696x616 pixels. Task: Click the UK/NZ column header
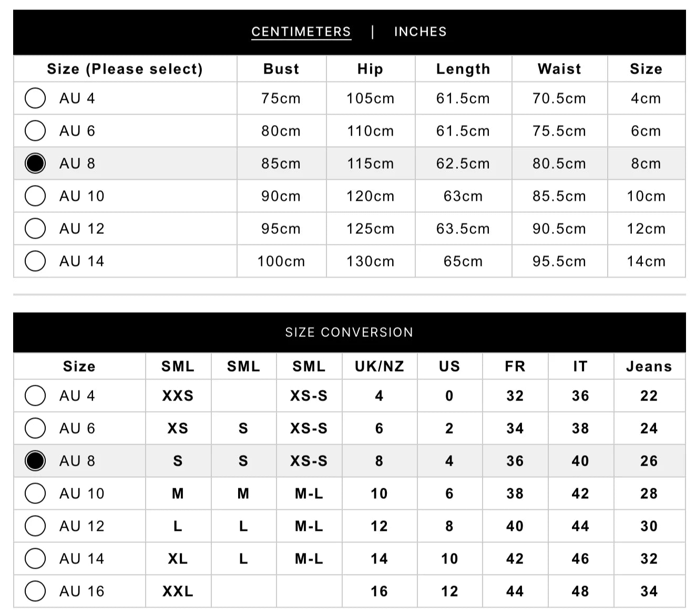click(379, 366)
